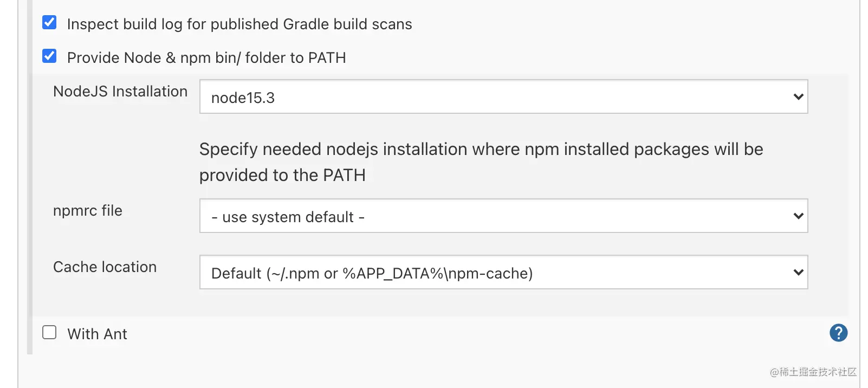The height and width of the screenshot is (388, 868).
Task: Click the "%APP_DATA%\npm-cache" selected value text
Action: coord(437,274)
